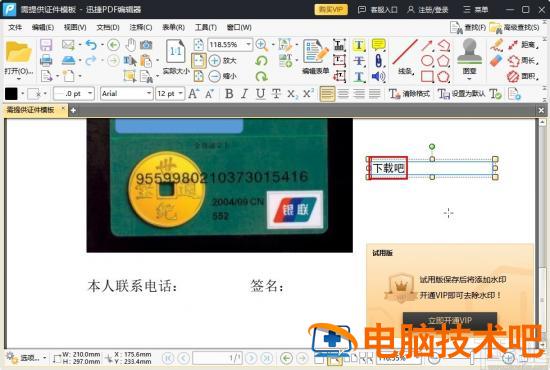Send the document by email envelope icon
The image size is (550, 370).
[68, 45]
